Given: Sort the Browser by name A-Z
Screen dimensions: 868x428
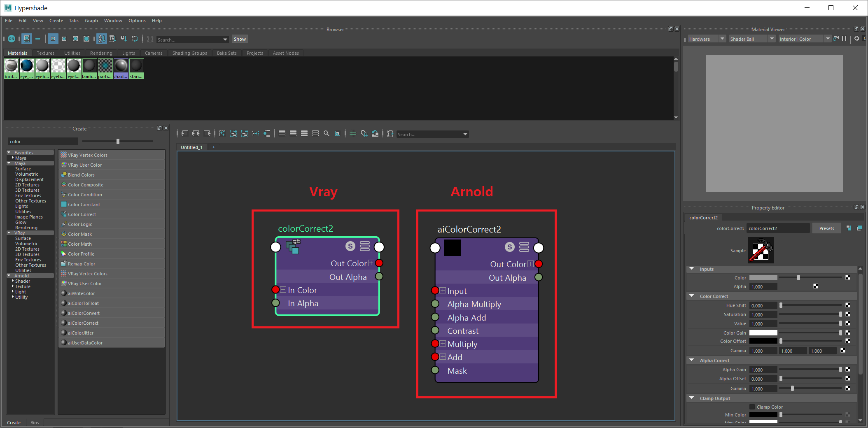Looking at the screenshot, I should click(x=102, y=39).
